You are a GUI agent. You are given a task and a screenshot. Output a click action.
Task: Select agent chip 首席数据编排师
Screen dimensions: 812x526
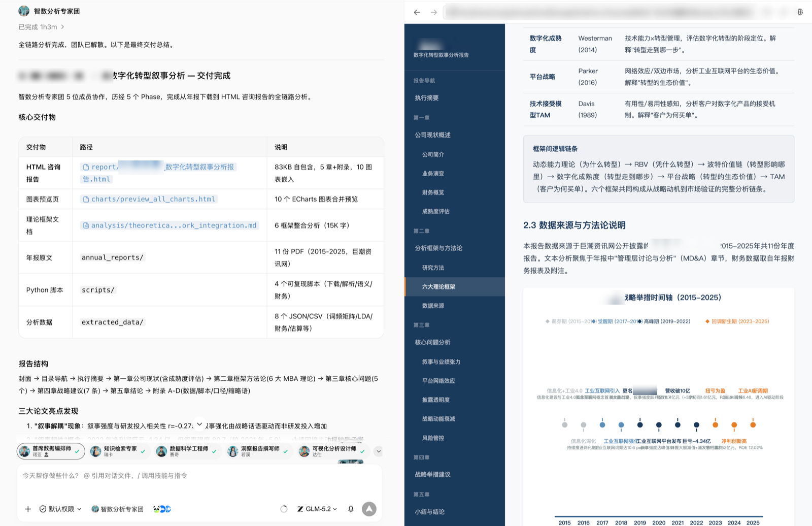51,451
